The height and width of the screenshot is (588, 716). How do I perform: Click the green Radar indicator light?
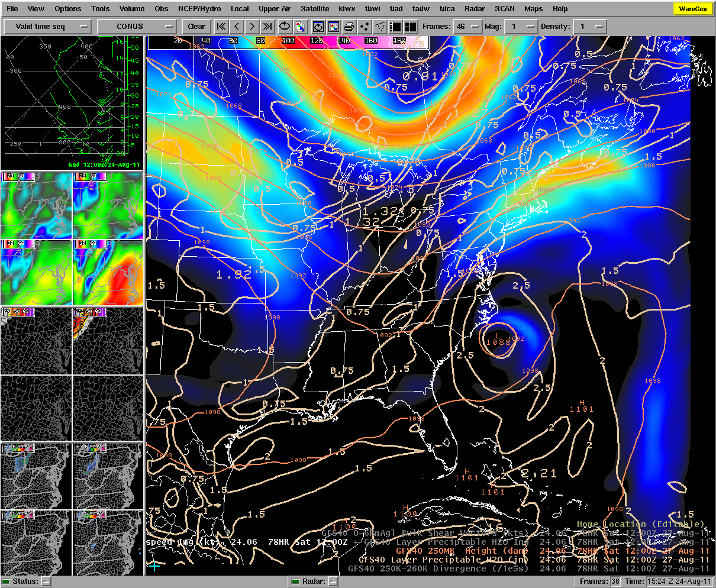[295, 581]
